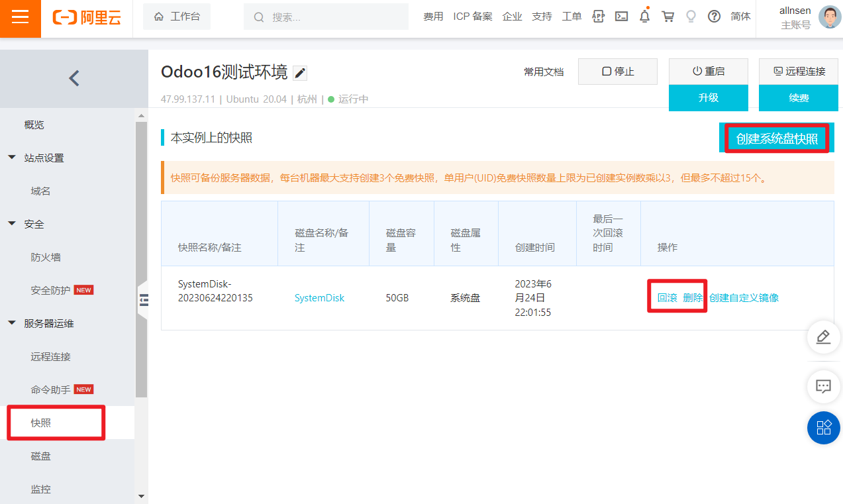
Task: Click the 远程连接 button at top
Action: (799, 72)
